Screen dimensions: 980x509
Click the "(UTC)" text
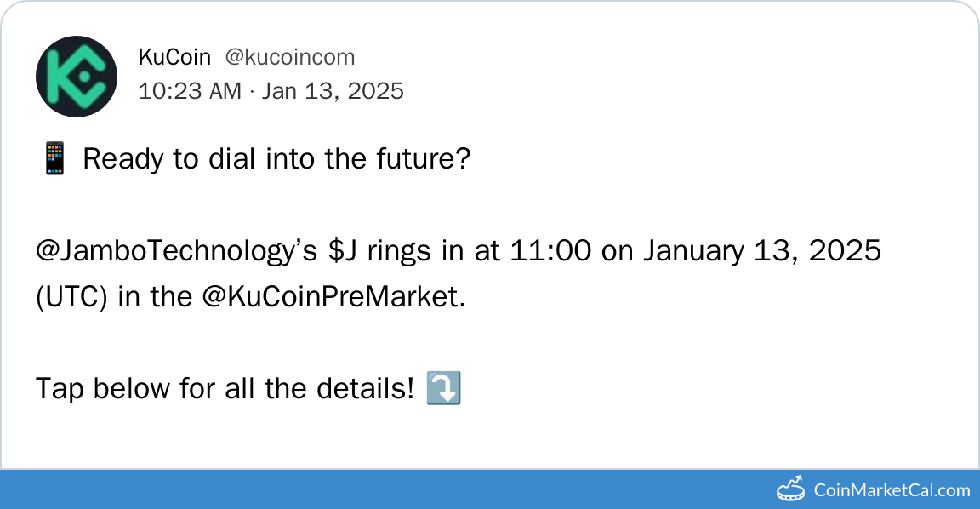point(71,297)
